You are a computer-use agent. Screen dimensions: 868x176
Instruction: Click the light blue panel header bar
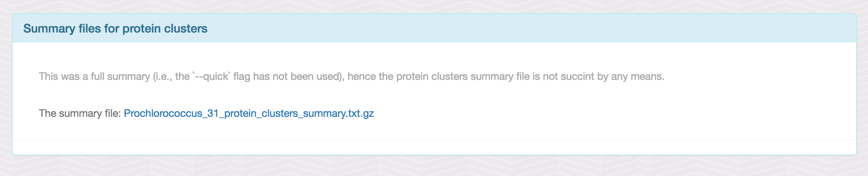[x=434, y=28]
